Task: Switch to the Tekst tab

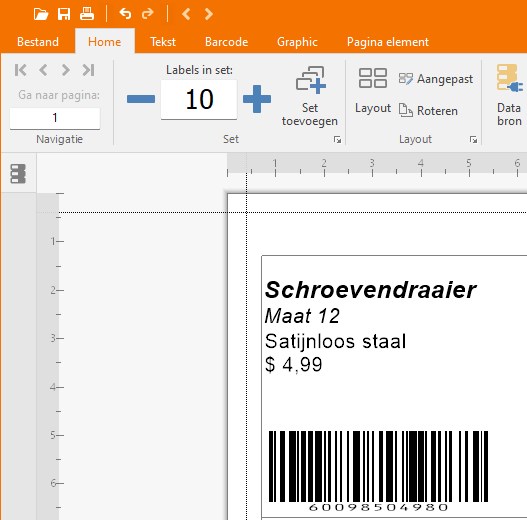Action: 163,42
